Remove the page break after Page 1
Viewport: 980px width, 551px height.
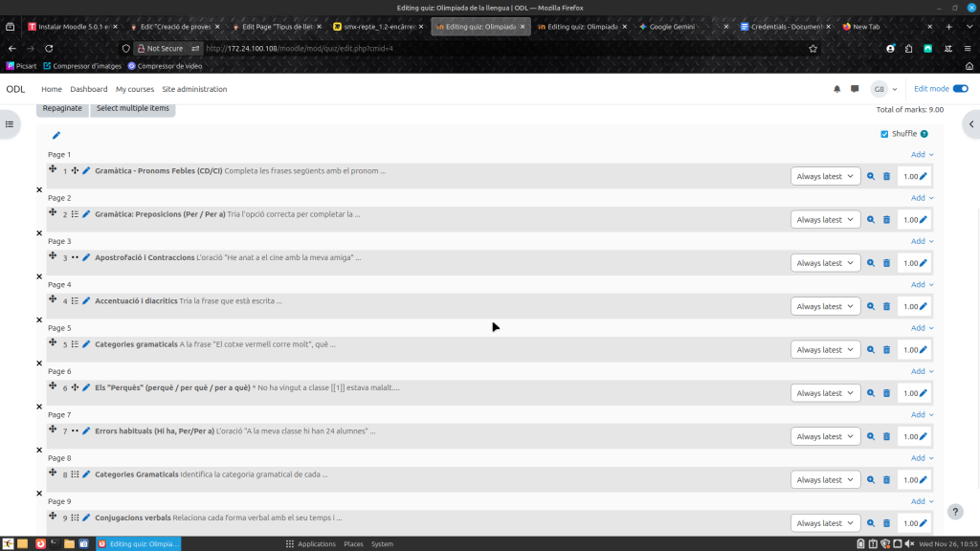point(39,189)
